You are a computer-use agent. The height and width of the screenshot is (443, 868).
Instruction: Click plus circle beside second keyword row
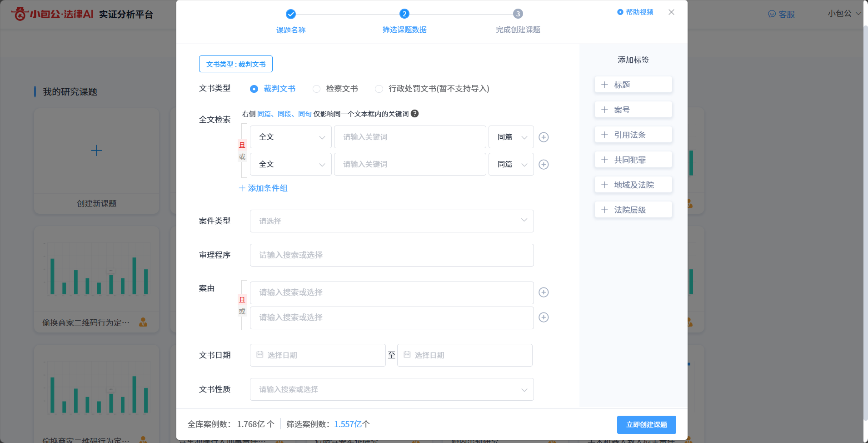[544, 165]
